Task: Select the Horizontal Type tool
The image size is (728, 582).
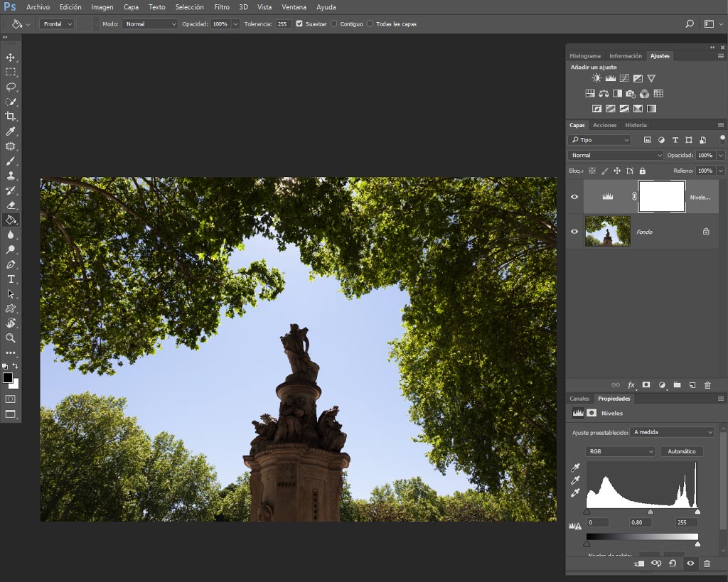Action: pyautogui.click(x=10, y=279)
